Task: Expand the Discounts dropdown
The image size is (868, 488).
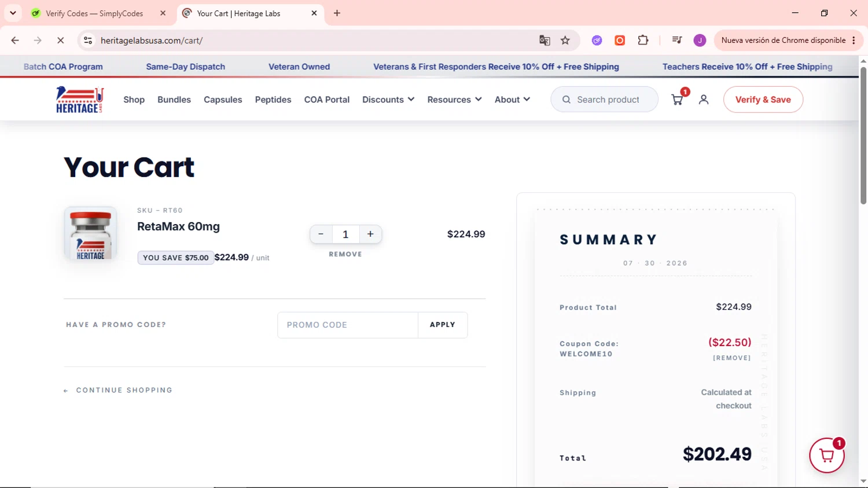Action: (388, 100)
